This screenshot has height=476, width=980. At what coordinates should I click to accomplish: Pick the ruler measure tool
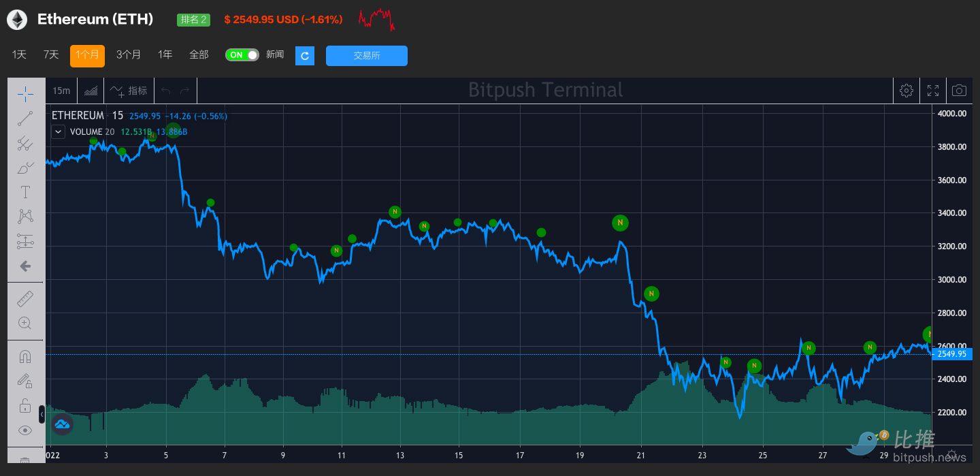click(25, 298)
